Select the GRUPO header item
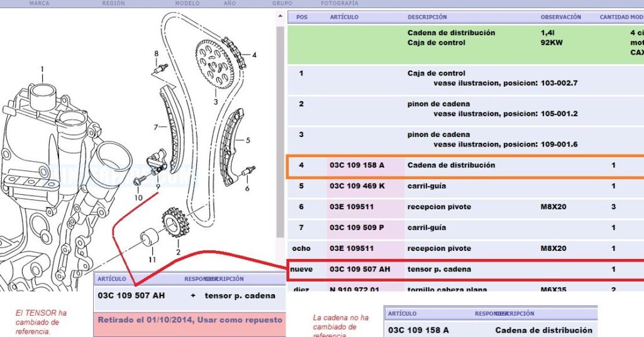This screenshot has width=644, height=337. [x=282, y=3]
